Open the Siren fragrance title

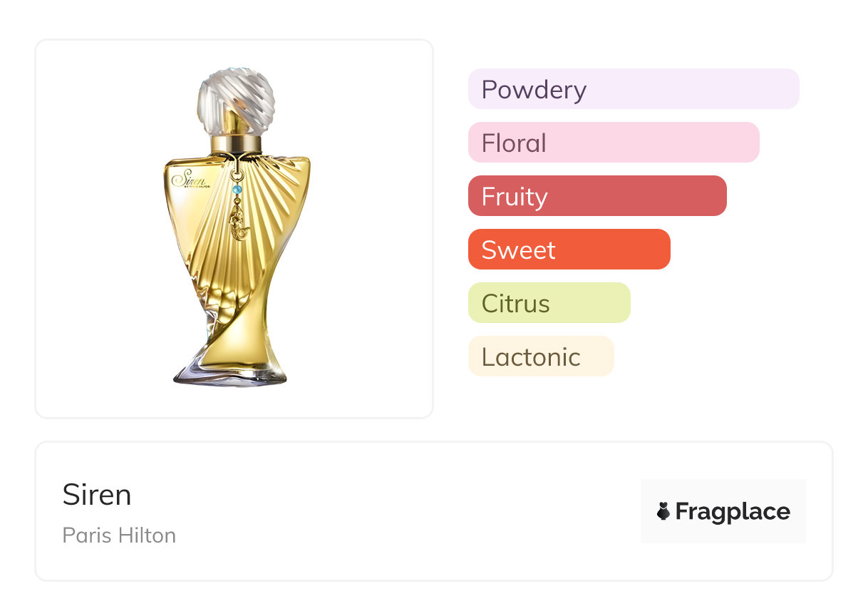97,494
